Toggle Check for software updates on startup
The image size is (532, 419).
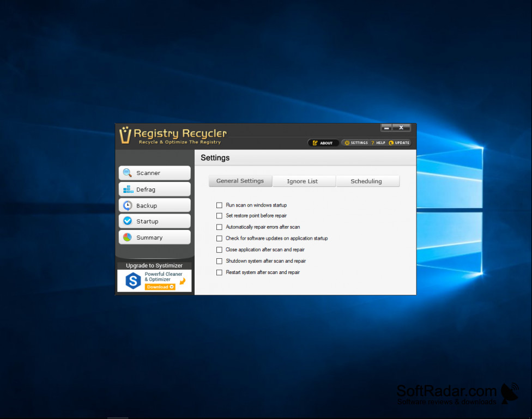click(x=219, y=239)
